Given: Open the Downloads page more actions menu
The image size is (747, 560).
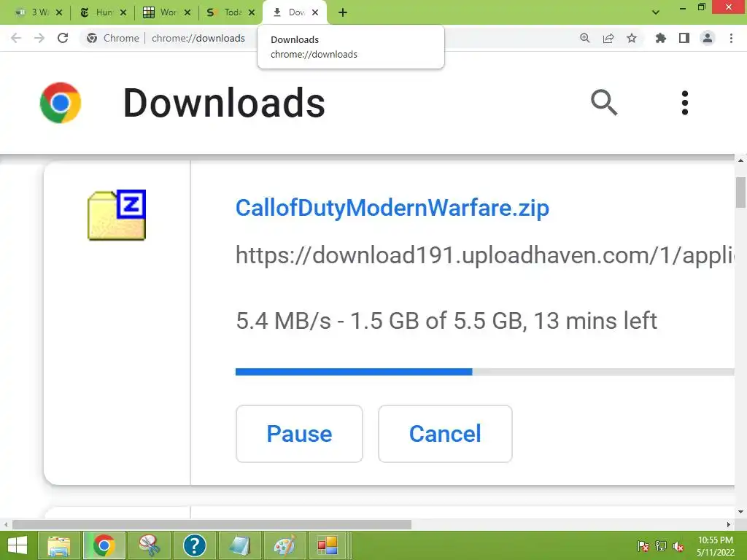Looking at the screenshot, I should click(x=684, y=102).
